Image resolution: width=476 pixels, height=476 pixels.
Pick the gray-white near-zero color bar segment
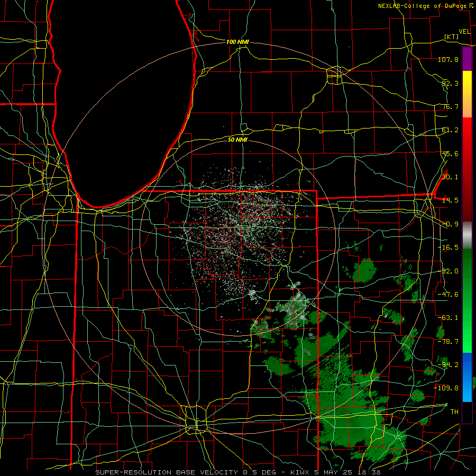[x=467, y=235]
